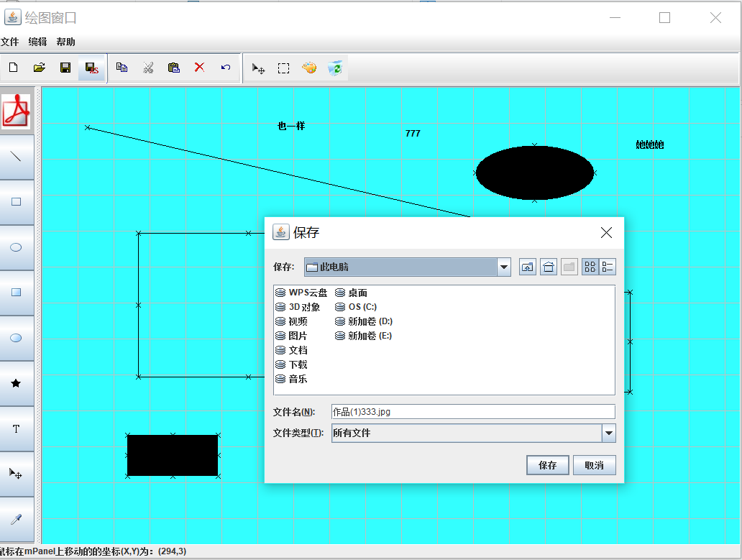Select the filled rectangle tool
The width and height of the screenshot is (742, 560).
(x=17, y=293)
